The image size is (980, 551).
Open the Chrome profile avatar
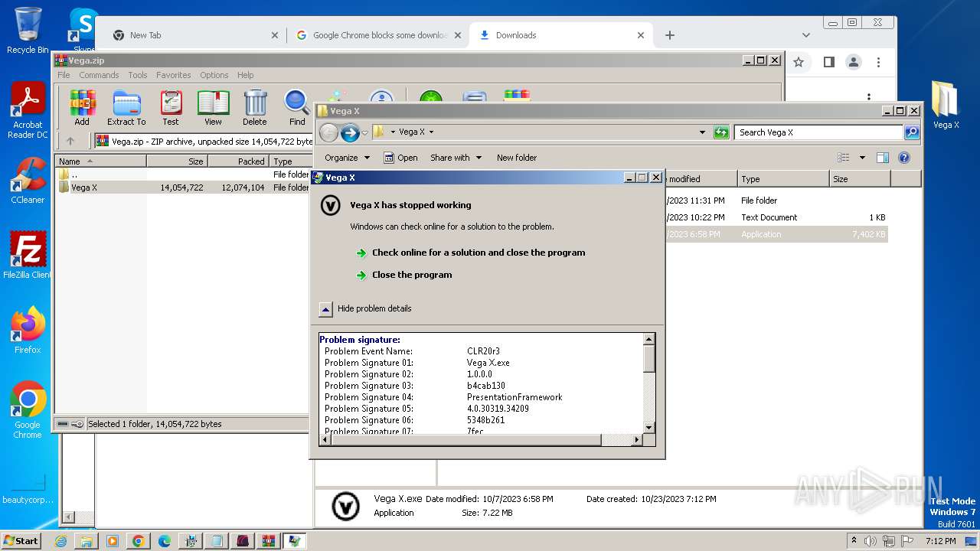(x=854, y=62)
